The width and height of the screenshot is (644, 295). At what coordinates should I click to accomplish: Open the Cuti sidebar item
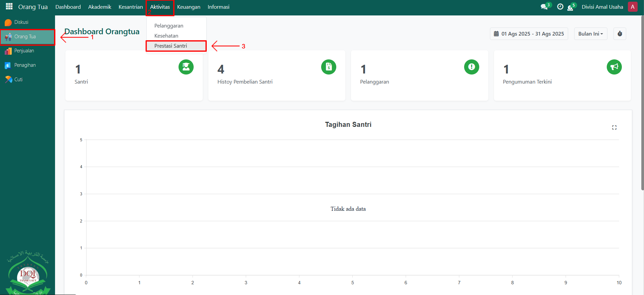click(18, 80)
